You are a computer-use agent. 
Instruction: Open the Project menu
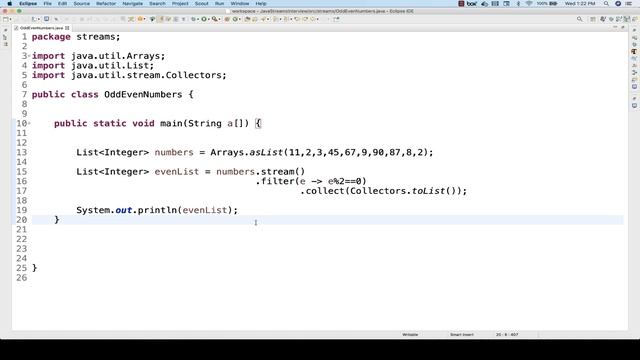pyautogui.click(x=180, y=4)
